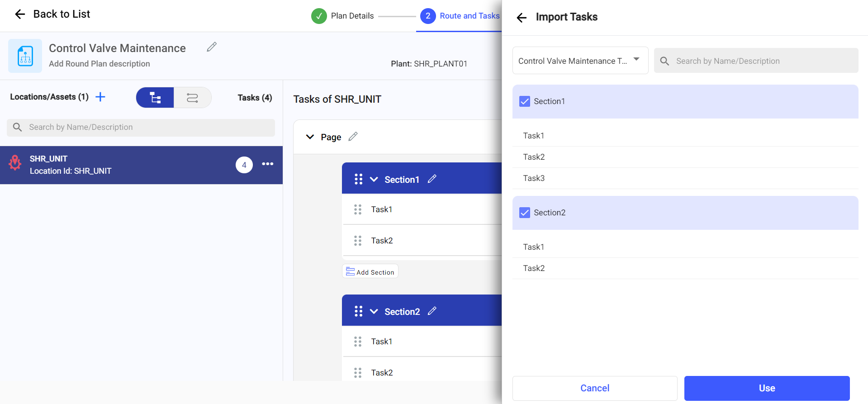
Task: Click the edit pencil next to Section1 header
Action: (x=432, y=179)
